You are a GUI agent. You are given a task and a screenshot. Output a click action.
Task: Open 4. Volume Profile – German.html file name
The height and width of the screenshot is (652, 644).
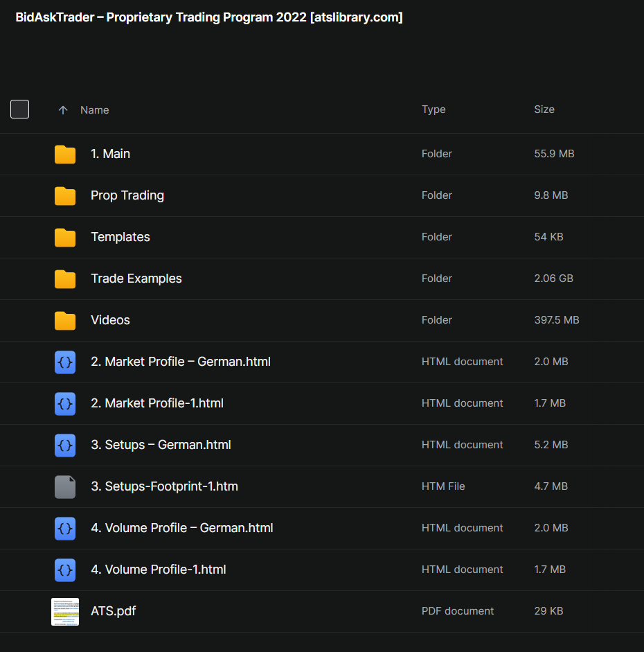click(181, 528)
